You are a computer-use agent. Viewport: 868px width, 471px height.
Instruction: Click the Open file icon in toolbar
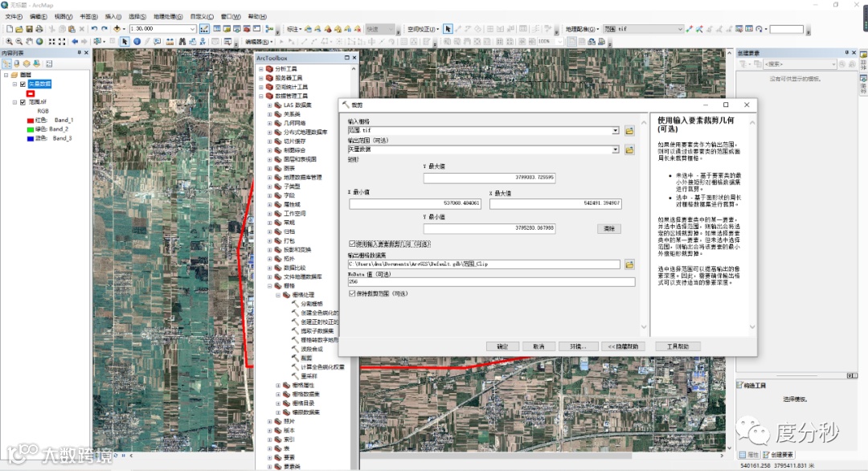pyautogui.click(x=19, y=29)
